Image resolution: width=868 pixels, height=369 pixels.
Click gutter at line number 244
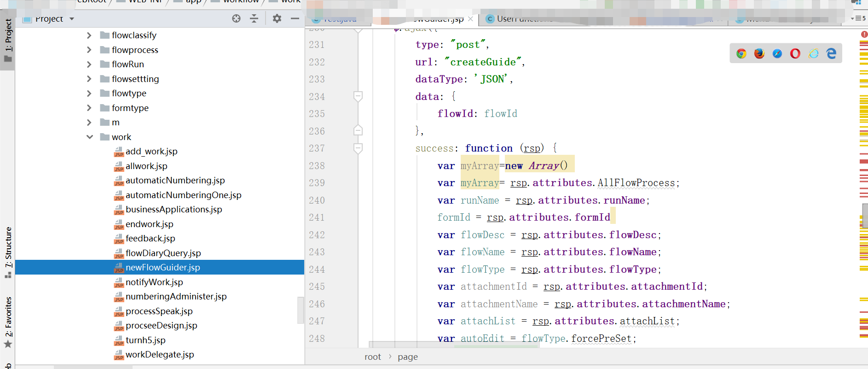click(317, 269)
